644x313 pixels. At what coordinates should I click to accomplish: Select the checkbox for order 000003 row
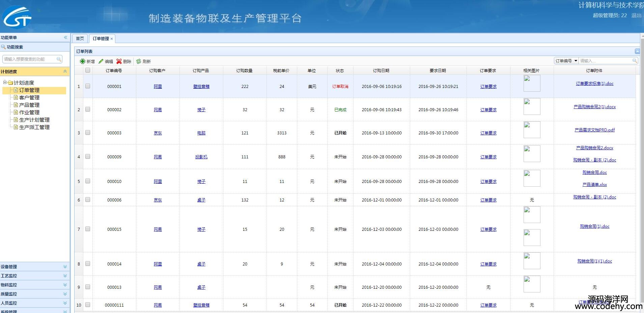[x=88, y=133]
